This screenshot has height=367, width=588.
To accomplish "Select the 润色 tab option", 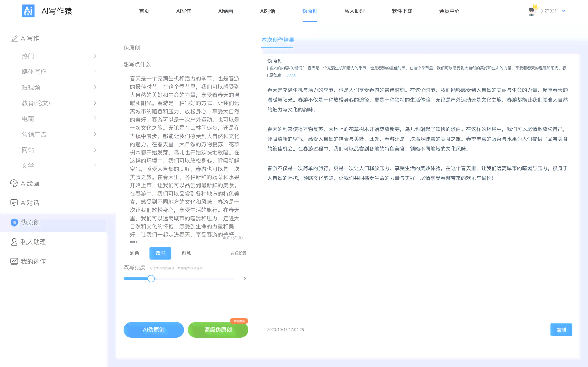I will tap(134, 253).
